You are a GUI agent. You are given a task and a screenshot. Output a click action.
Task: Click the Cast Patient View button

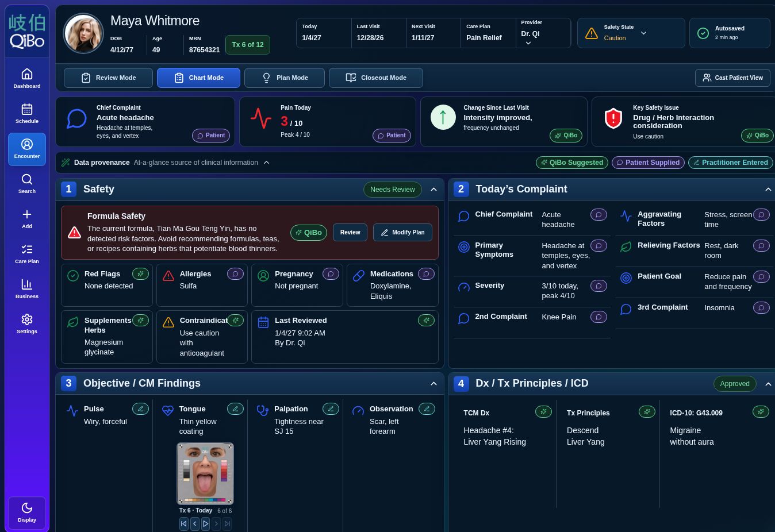click(732, 78)
